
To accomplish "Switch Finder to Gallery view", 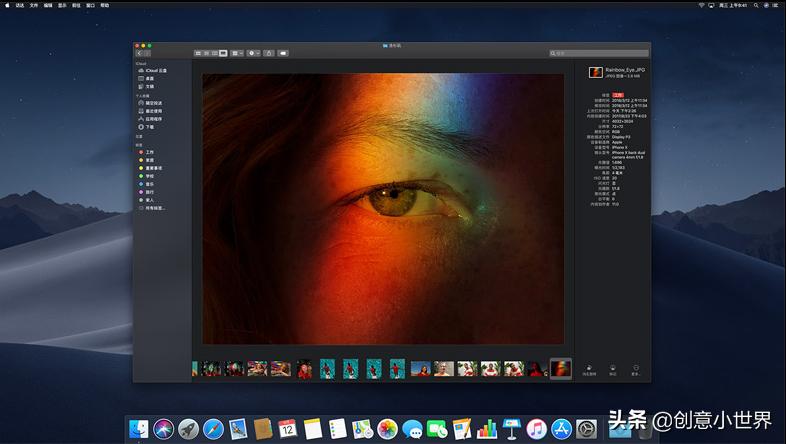I will click(223, 52).
